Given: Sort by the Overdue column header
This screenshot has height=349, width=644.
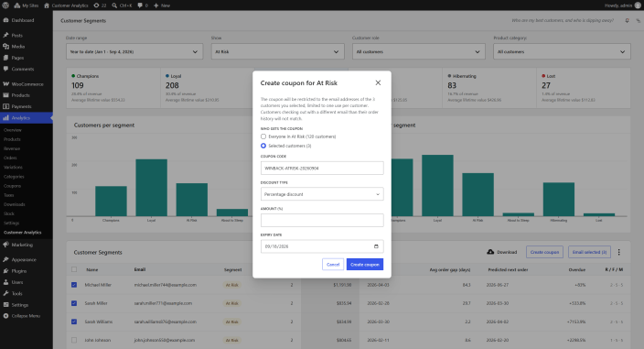Looking at the screenshot, I should [x=576, y=269].
